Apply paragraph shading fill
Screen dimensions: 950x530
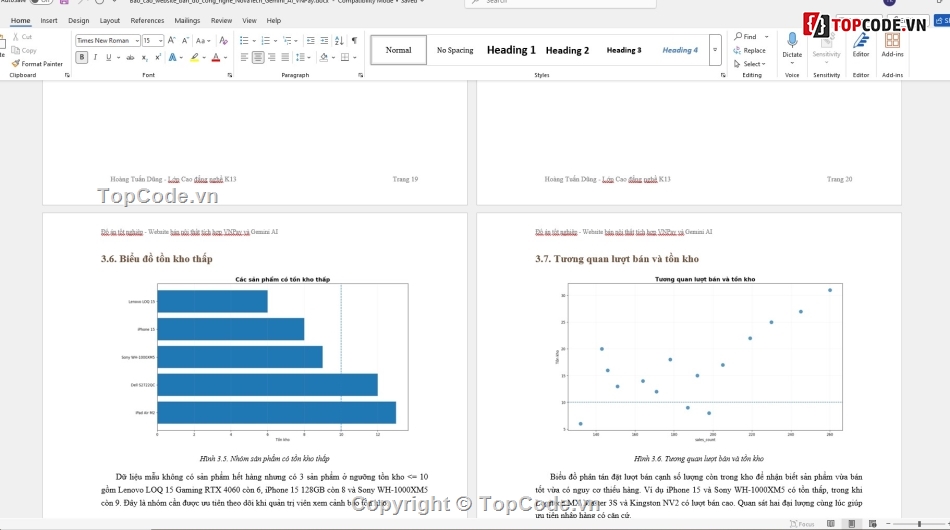324,58
